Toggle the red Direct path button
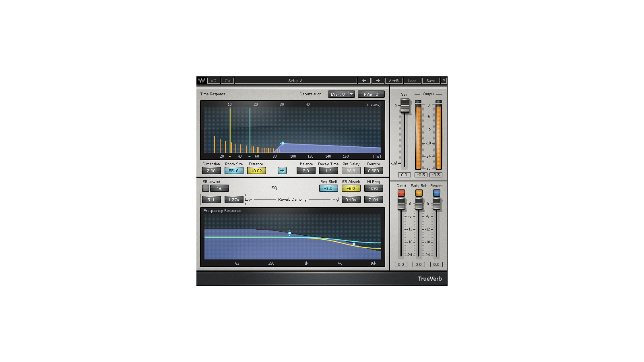 coord(401,193)
